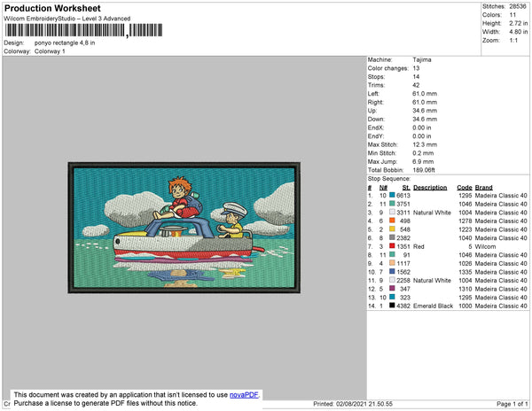Click the yellow swatch in stop 5

tap(392, 229)
